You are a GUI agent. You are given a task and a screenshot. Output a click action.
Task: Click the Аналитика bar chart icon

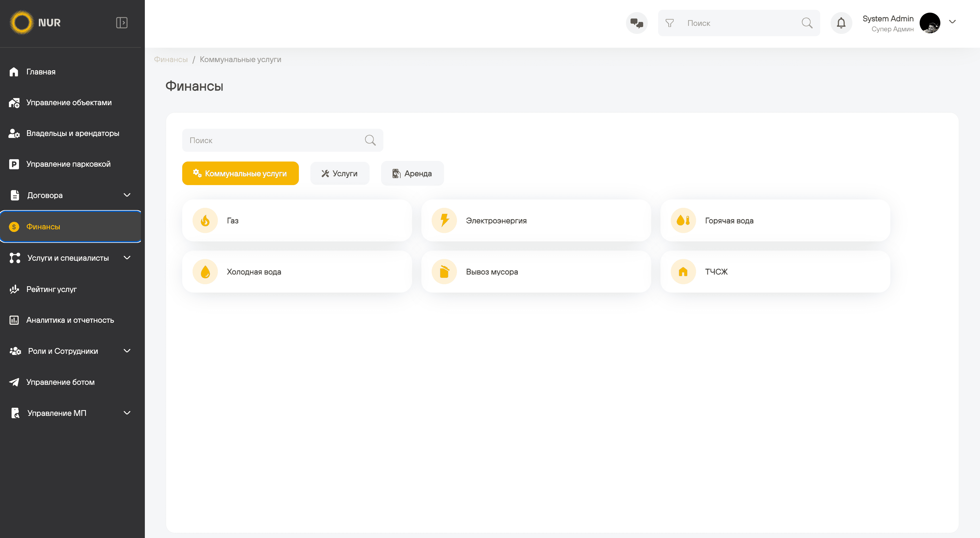pos(14,320)
